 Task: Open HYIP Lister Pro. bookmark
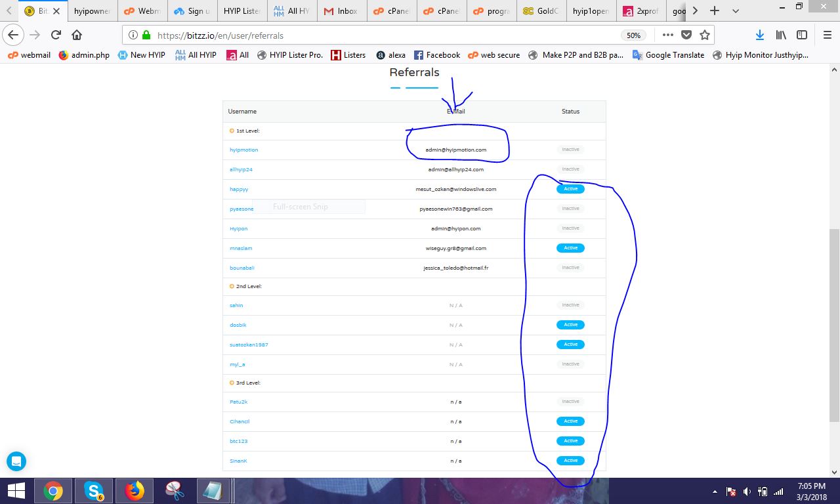coord(289,55)
